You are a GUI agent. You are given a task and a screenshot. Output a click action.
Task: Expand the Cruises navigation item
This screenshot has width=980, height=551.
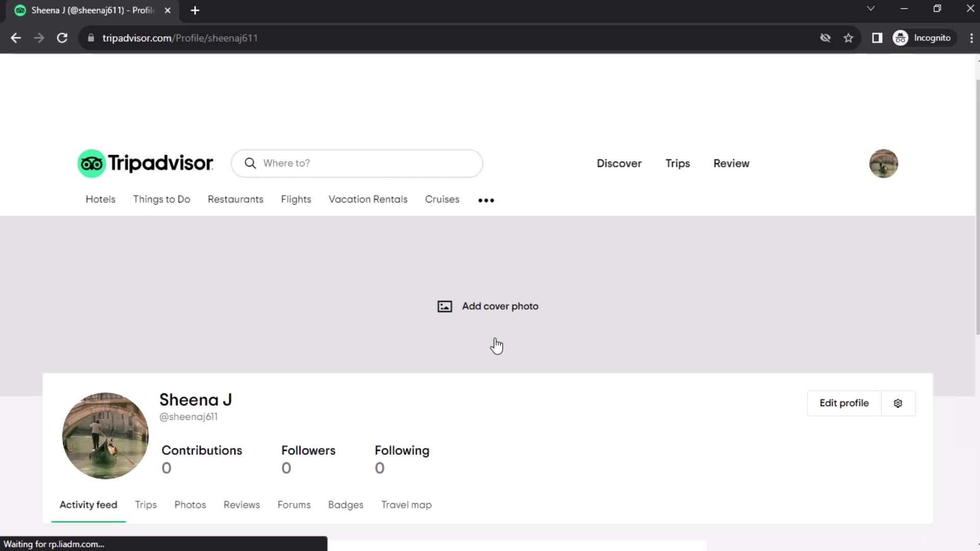[442, 199]
